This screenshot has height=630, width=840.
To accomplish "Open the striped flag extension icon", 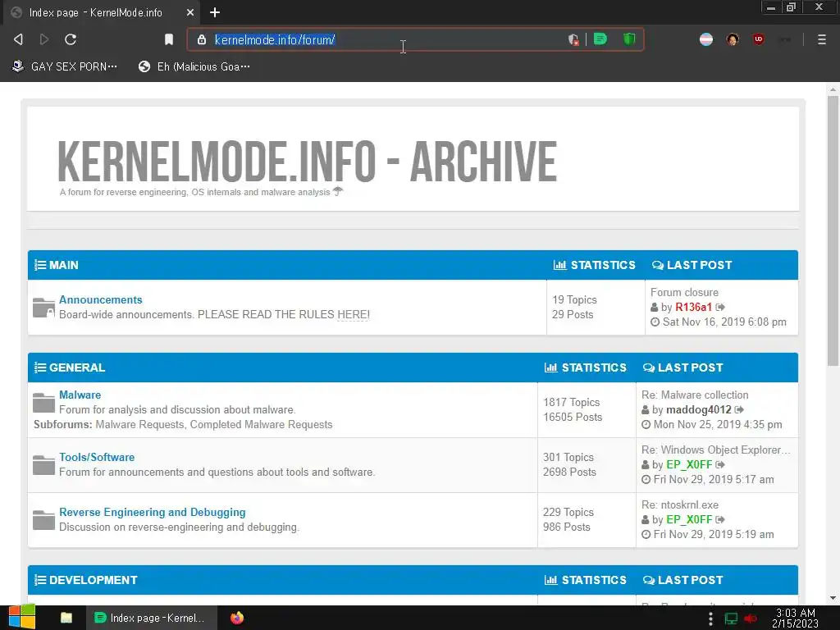I will click(706, 39).
